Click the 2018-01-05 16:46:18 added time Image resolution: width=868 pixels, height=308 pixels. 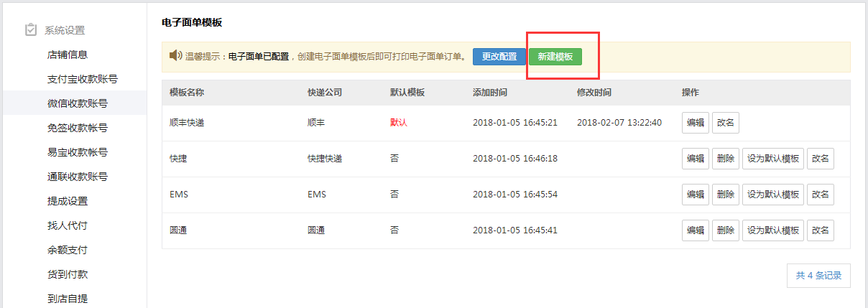click(x=515, y=159)
